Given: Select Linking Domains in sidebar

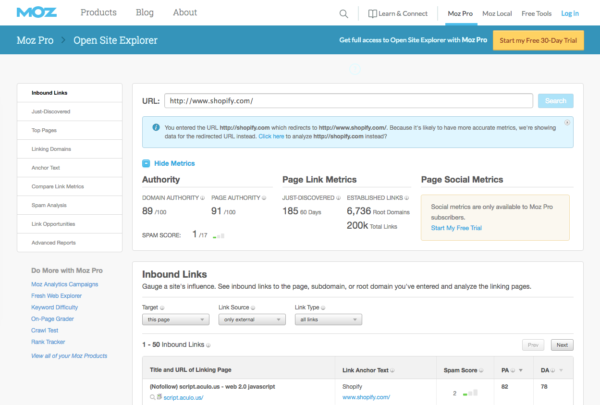Looking at the screenshot, I should [70, 149].
